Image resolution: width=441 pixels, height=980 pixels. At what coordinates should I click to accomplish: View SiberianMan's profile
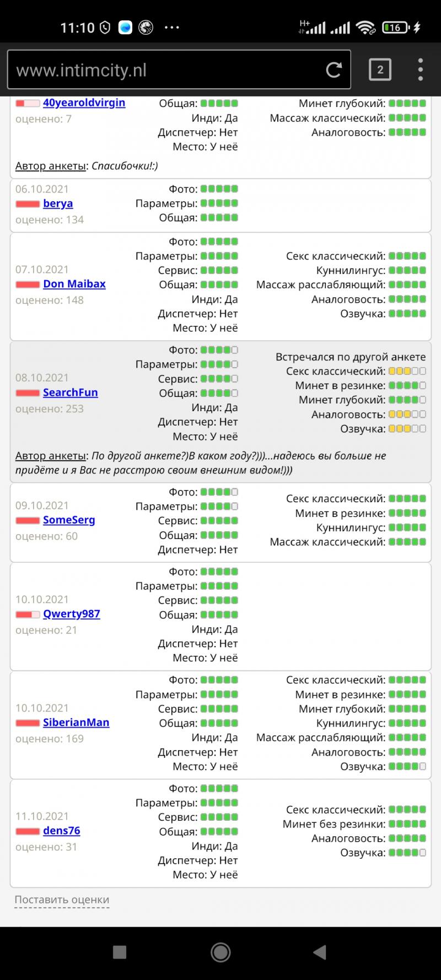[x=76, y=723]
